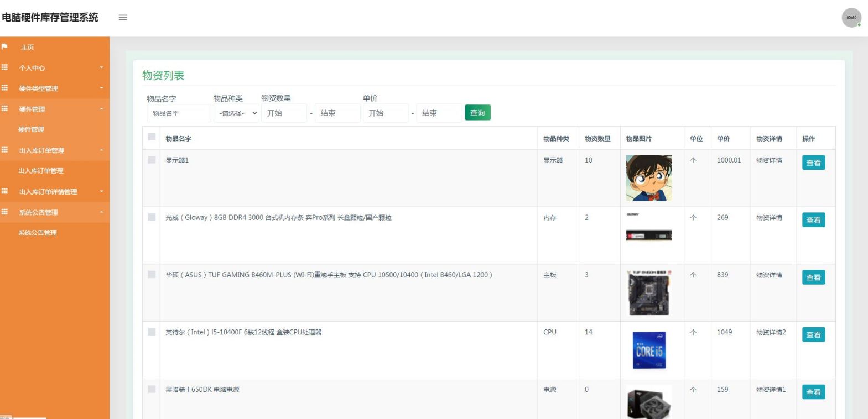The height and width of the screenshot is (419, 868).
Task: Expand the 硬件类型管理 sidebar arrow
Action: pos(102,88)
